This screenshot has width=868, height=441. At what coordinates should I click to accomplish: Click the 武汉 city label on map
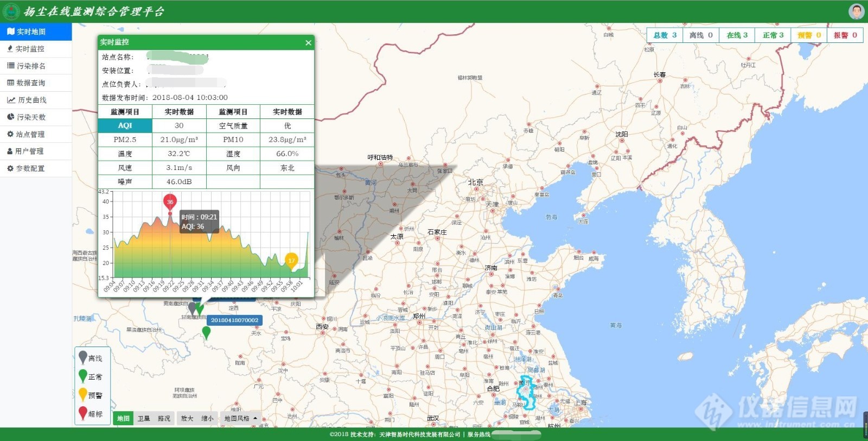(x=433, y=418)
